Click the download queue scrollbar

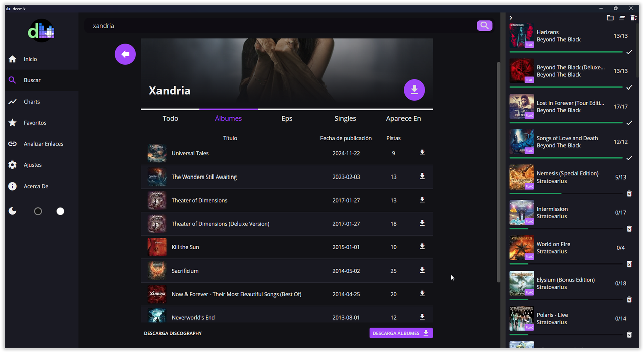637,50
